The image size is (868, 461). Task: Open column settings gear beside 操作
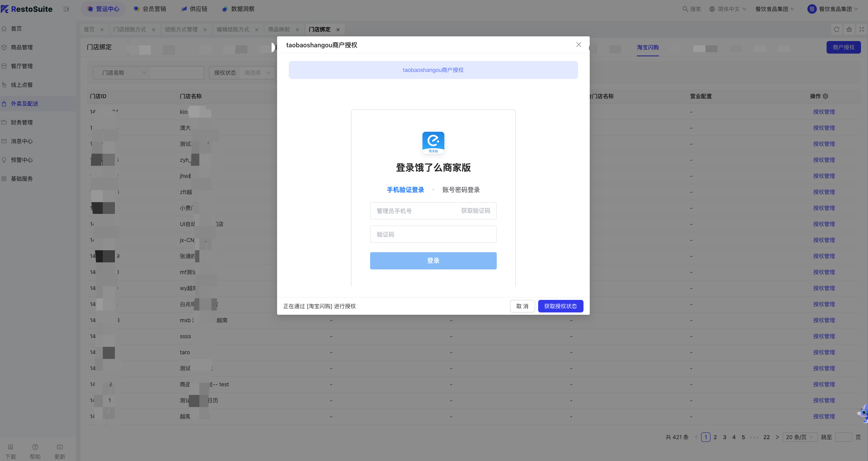point(825,96)
